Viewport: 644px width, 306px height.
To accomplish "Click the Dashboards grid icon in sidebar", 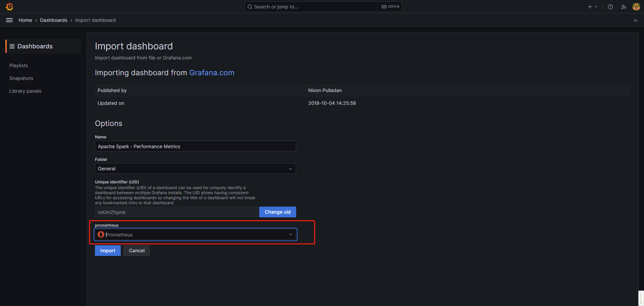I will click(12, 46).
